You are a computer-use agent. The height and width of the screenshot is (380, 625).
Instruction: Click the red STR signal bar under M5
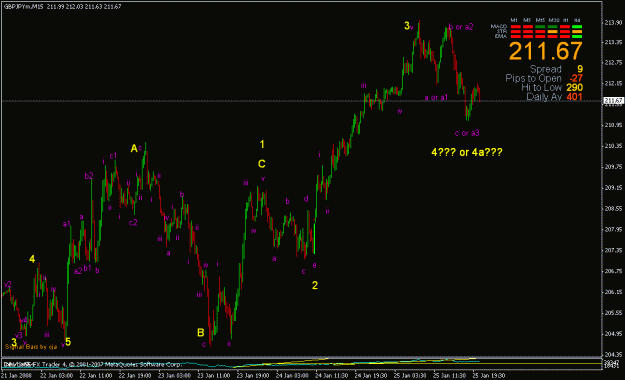tap(528, 32)
